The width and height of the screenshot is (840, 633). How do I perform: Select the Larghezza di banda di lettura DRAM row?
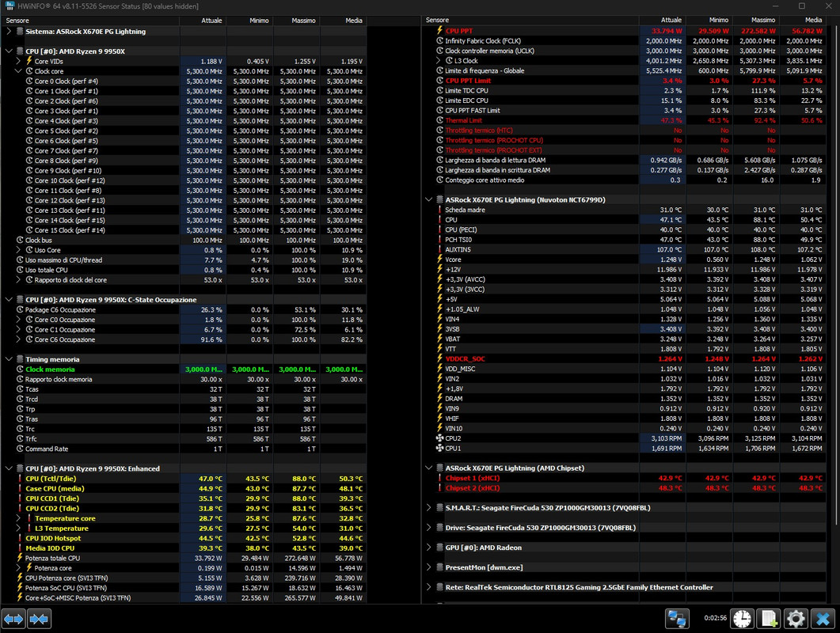click(624, 160)
